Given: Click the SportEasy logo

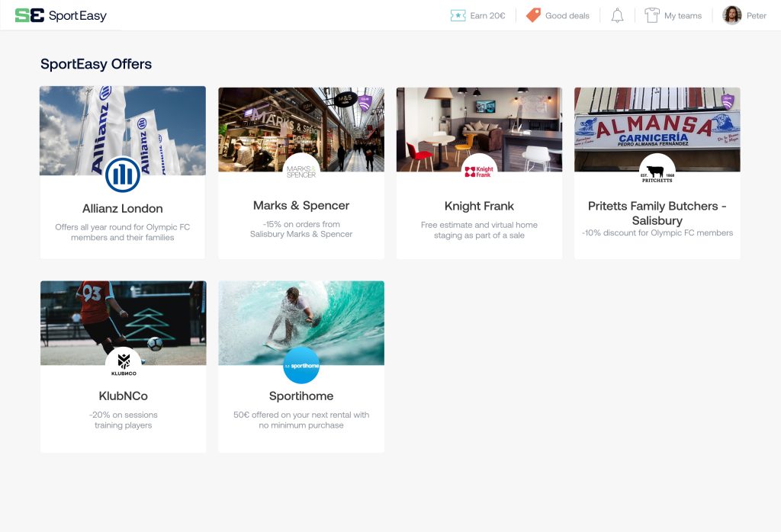Looking at the screenshot, I should coord(61,15).
